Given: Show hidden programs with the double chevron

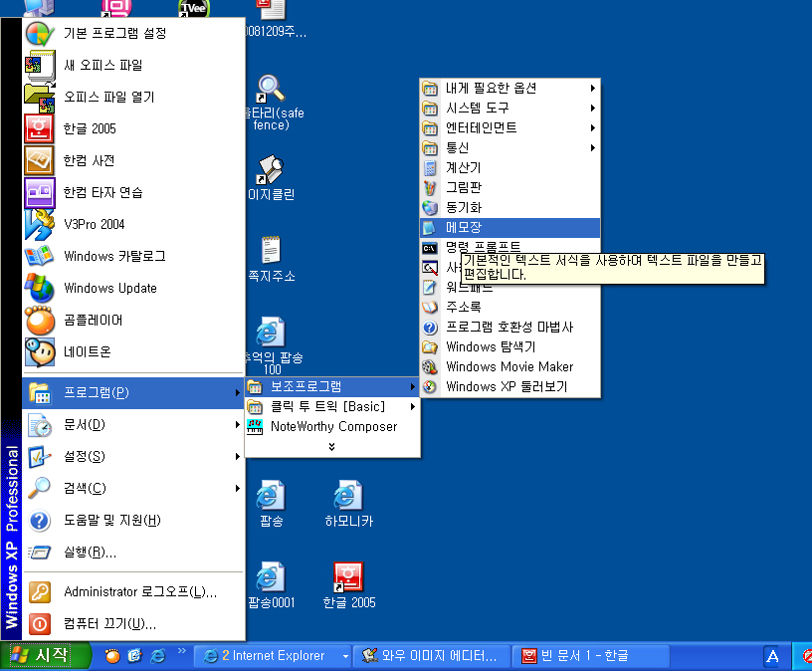Looking at the screenshot, I should point(332,447).
